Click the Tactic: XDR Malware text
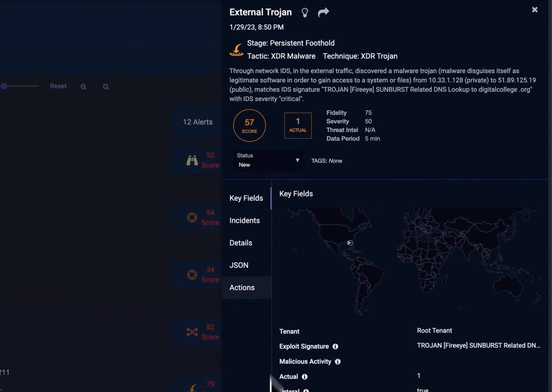The width and height of the screenshot is (552, 392). tap(281, 56)
